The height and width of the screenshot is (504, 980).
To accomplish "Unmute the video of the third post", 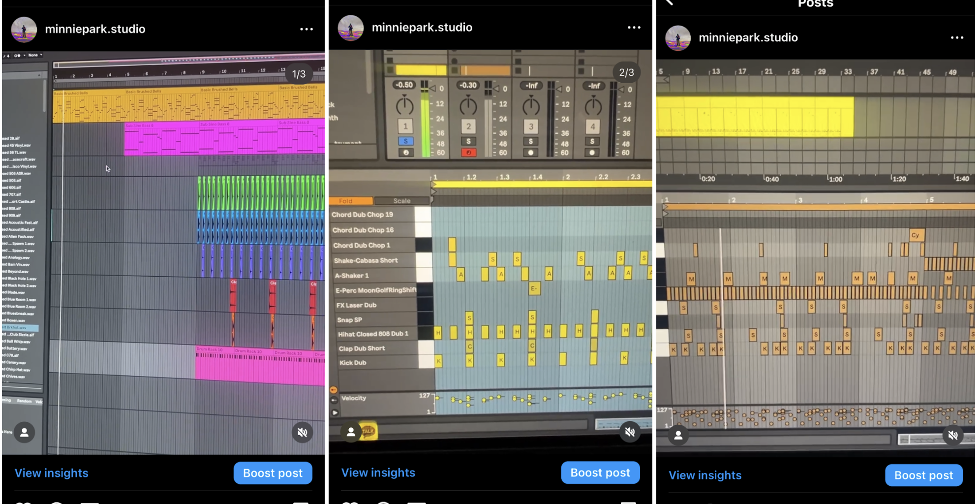I will coord(953,435).
